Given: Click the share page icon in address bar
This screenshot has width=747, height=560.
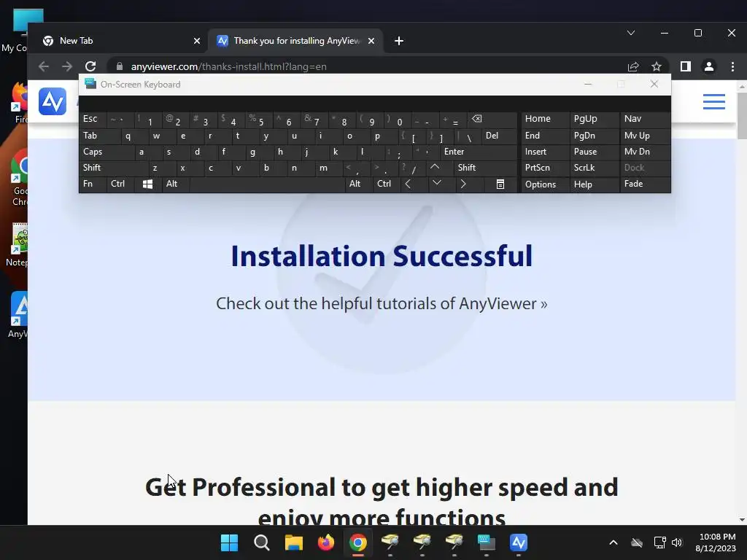Looking at the screenshot, I should [633, 66].
